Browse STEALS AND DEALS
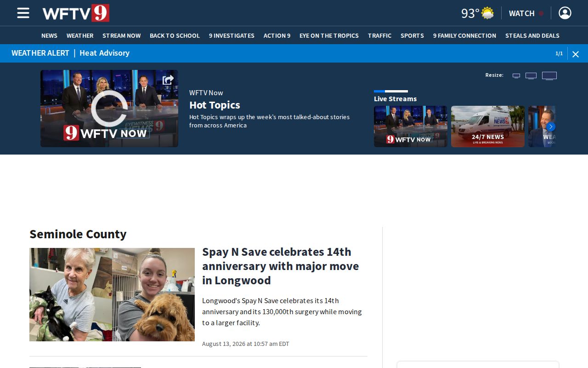Image resolution: width=588 pixels, height=368 pixels. 532,35
